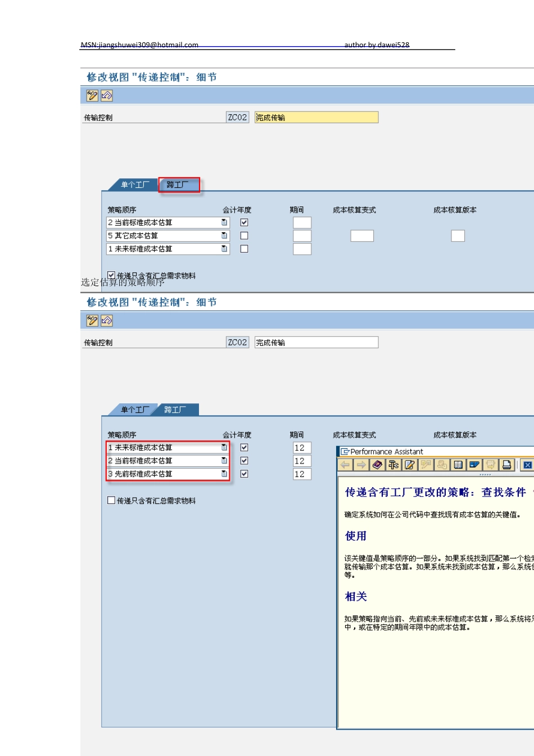Toggle upper view fiscal year checkbox for 2 当前标准成本估算
Viewport: 534px width, 756px height.
(x=245, y=223)
